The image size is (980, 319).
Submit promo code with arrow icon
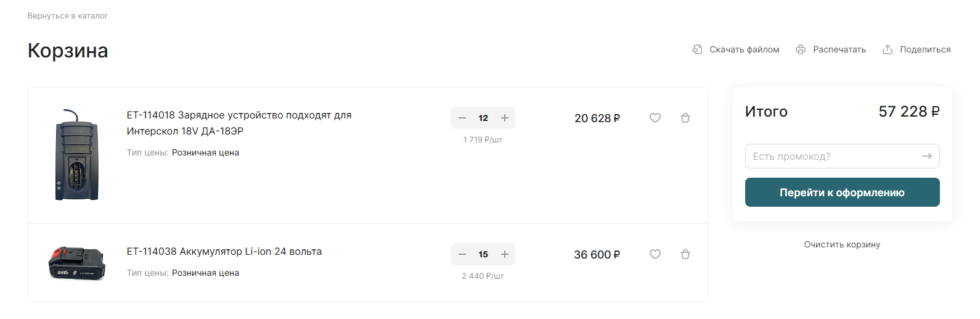tap(926, 156)
